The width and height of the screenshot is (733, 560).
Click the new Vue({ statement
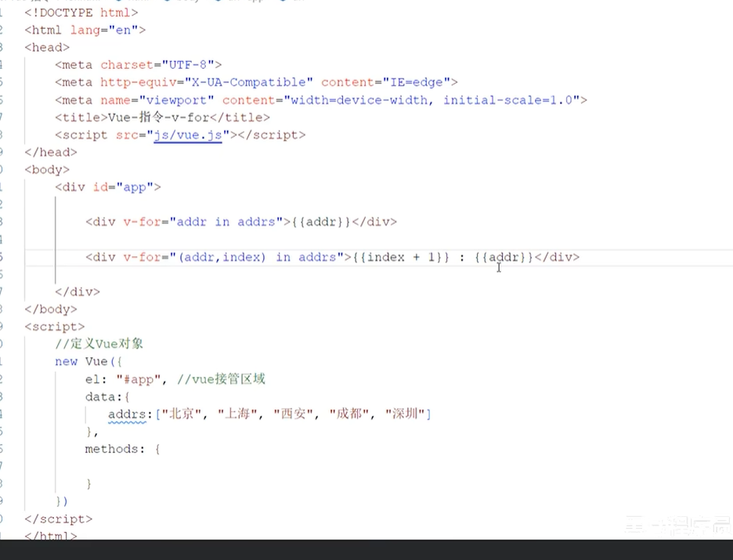[x=88, y=362]
